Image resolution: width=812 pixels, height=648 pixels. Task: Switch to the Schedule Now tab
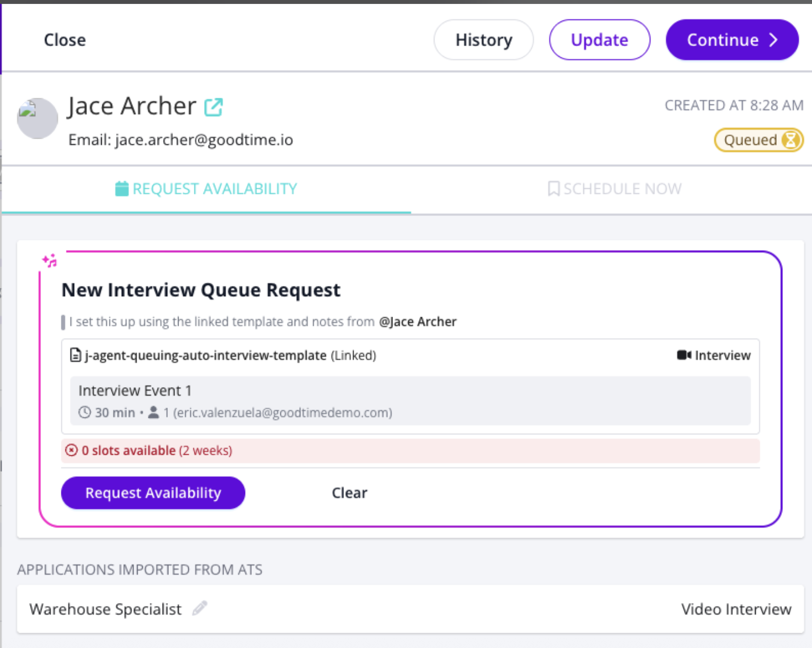coord(615,189)
